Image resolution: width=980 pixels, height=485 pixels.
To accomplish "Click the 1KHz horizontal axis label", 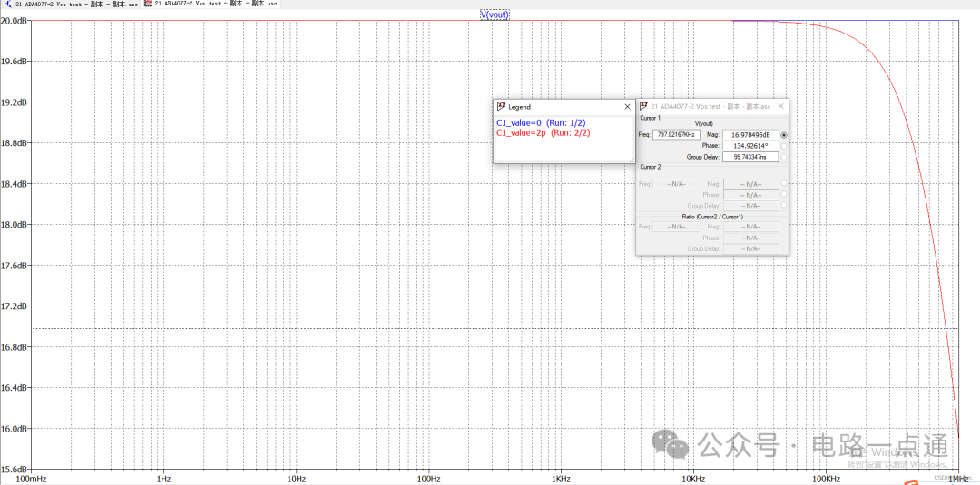I will pyautogui.click(x=562, y=479).
